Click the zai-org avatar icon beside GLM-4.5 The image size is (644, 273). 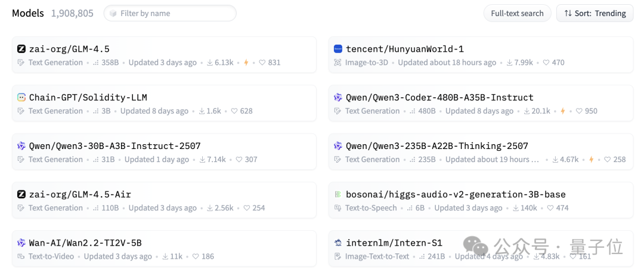coord(21,49)
